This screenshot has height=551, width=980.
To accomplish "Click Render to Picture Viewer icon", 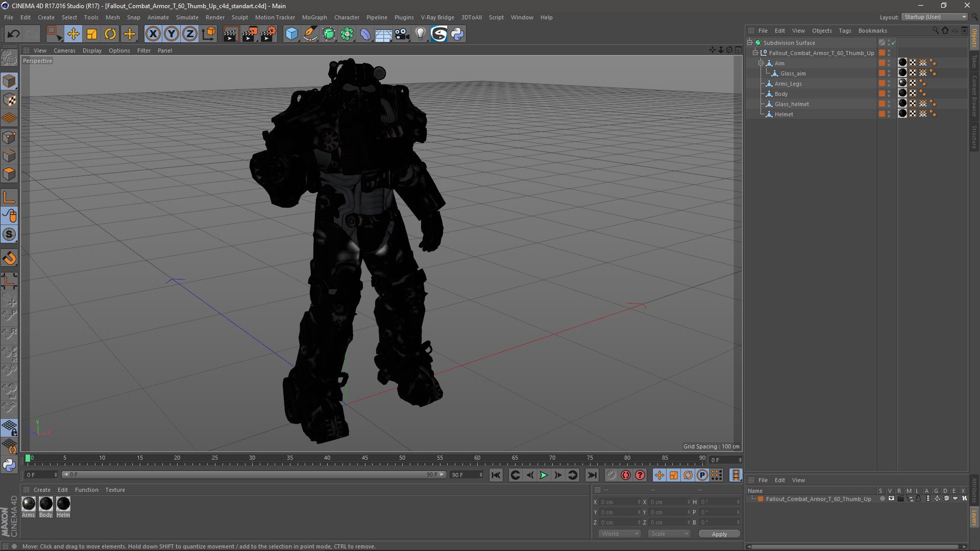I will click(x=249, y=34).
